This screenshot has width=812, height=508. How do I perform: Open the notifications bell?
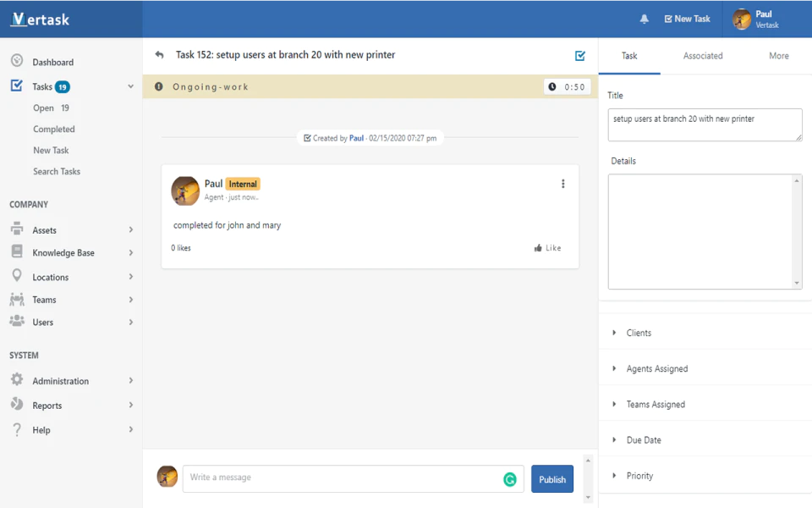(x=645, y=19)
